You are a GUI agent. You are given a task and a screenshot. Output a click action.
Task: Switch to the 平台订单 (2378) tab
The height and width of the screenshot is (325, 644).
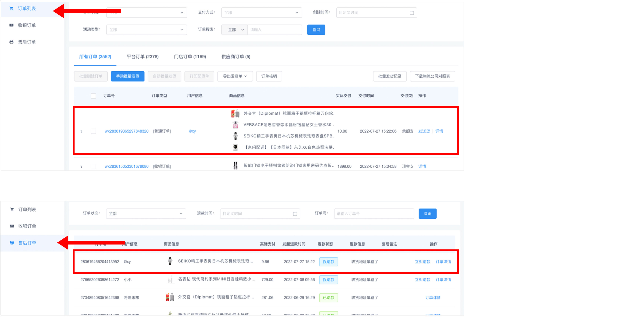click(142, 57)
